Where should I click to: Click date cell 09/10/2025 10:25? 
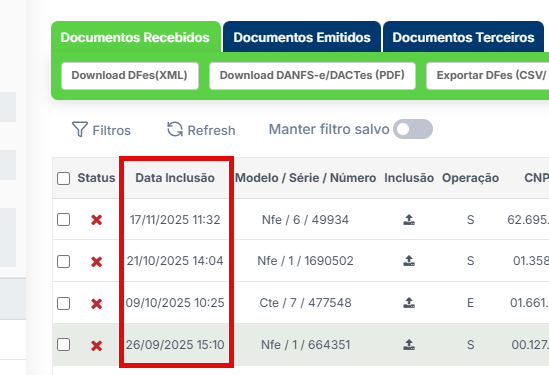click(x=175, y=303)
